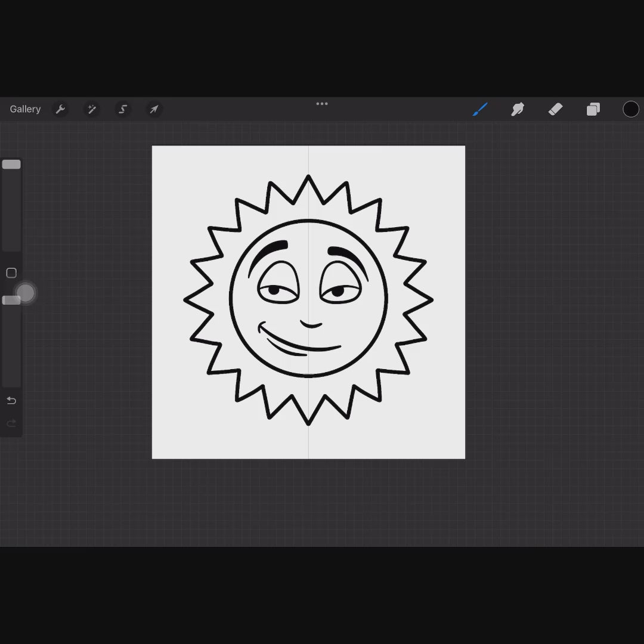Click the redo arrow in sidebar
The image size is (644, 644).
[11, 423]
